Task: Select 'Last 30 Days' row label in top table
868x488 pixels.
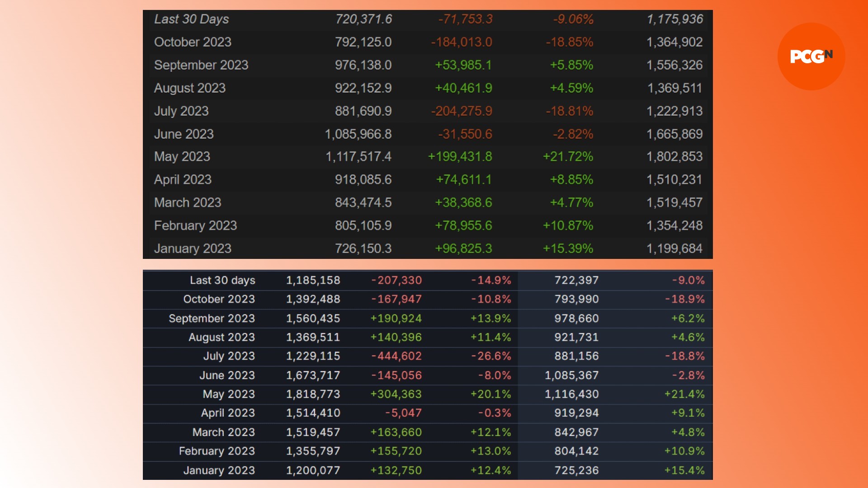Action: point(191,19)
